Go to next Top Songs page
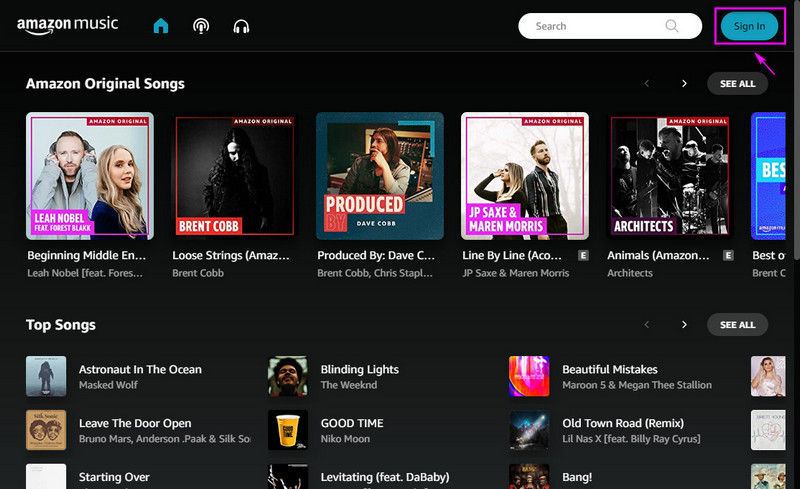This screenshot has width=800, height=489. pyautogui.click(x=684, y=325)
